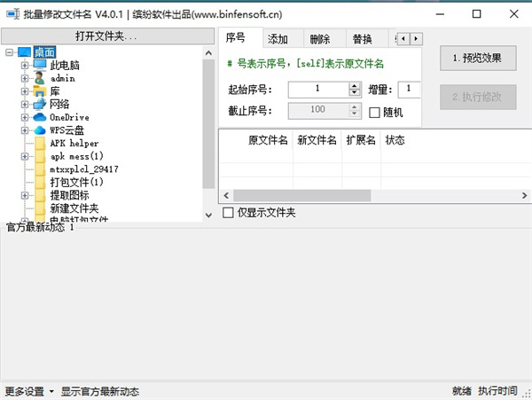Click the 增量 input field
This screenshot has width=532, height=400.
coord(409,90)
